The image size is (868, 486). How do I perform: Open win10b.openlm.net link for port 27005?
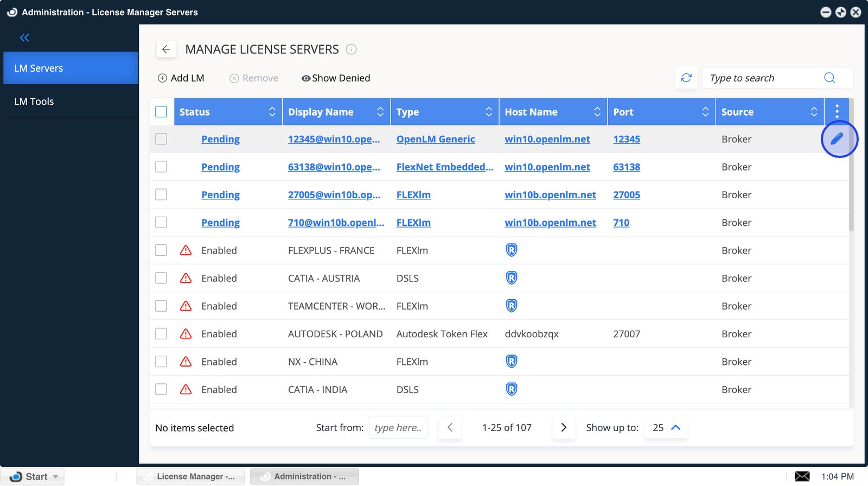[550, 195]
